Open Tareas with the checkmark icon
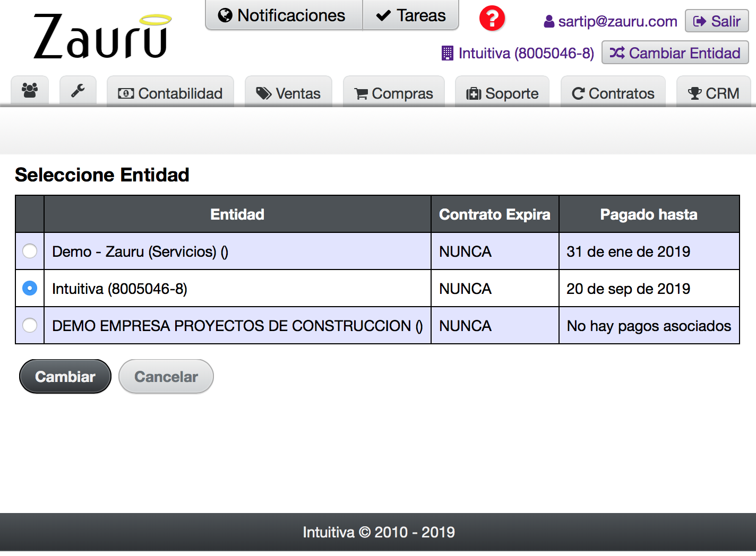The width and height of the screenshot is (756, 556). [x=411, y=15]
